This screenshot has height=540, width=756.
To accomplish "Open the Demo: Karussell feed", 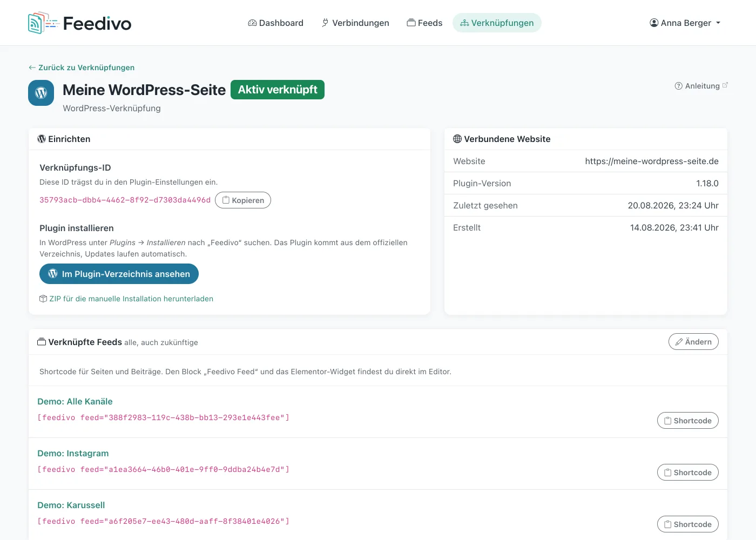I will click(71, 505).
